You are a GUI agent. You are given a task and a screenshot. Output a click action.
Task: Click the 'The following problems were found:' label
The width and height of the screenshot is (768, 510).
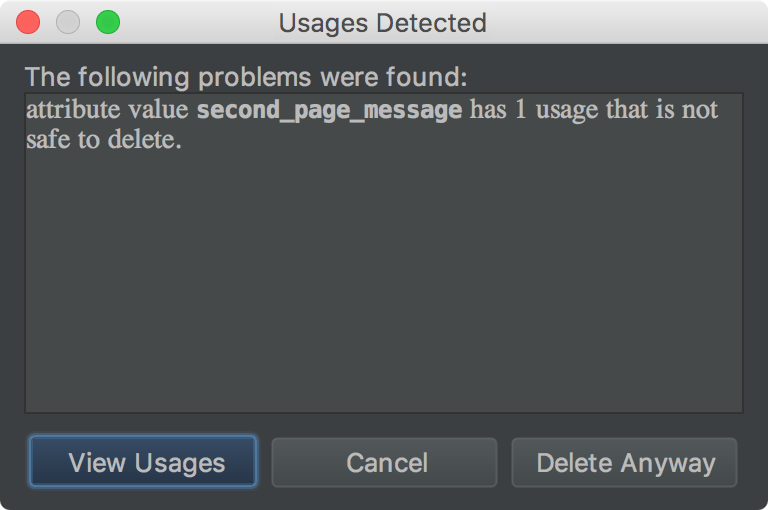246,77
